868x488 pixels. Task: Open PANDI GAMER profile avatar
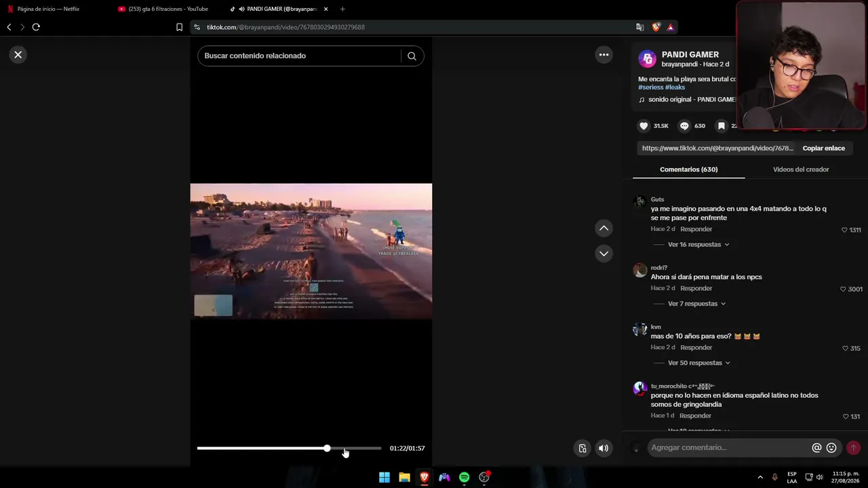point(648,59)
